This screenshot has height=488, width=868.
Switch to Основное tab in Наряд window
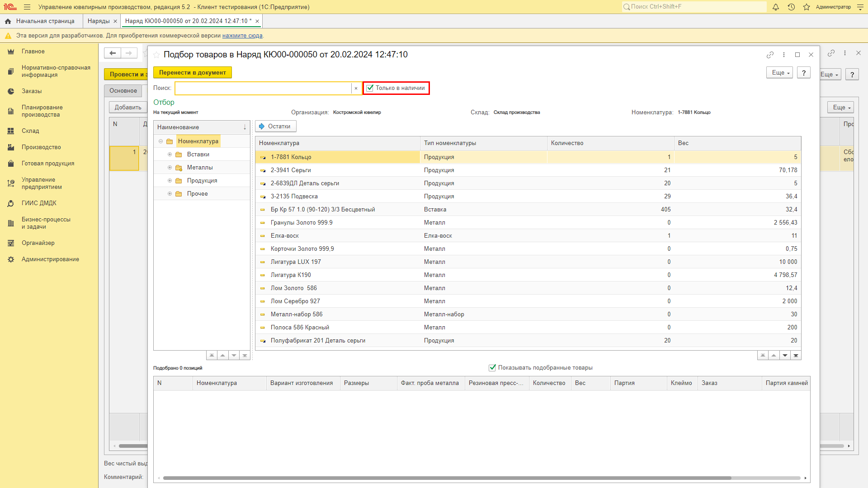pos(123,91)
